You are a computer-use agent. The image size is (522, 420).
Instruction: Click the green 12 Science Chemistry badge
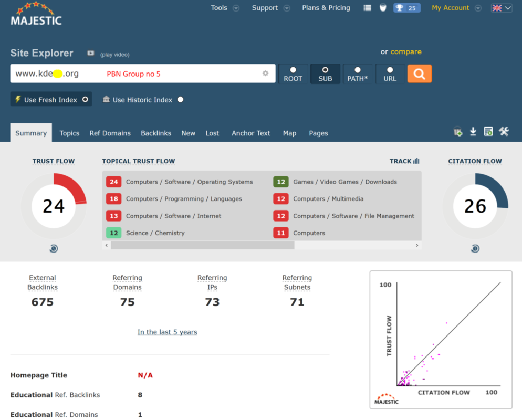[x=114, y=233]
